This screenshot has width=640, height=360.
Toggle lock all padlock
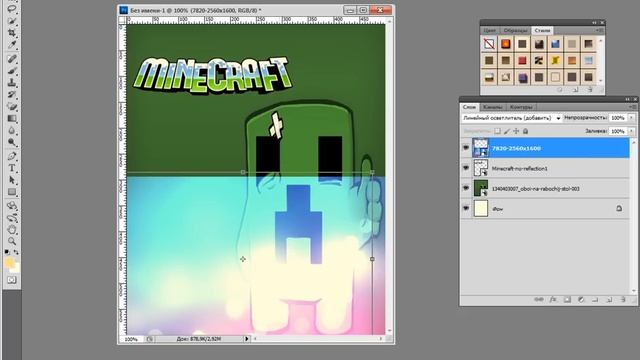pos(526,131)
